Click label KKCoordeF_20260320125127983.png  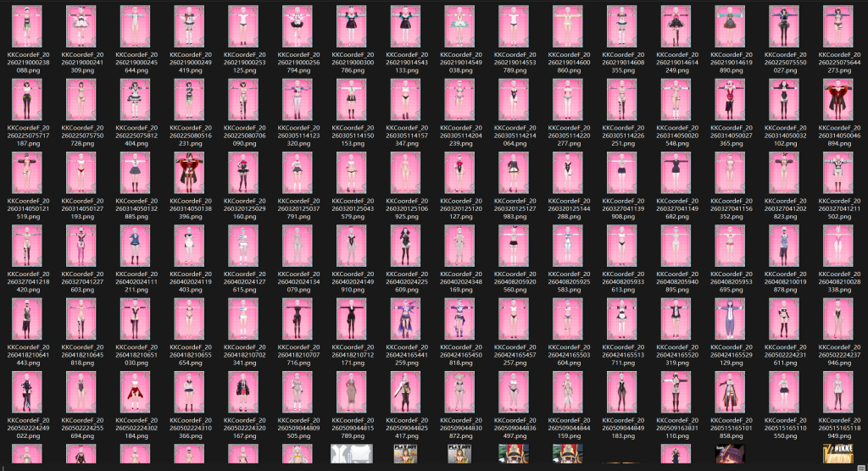click(x=515, y=208)
